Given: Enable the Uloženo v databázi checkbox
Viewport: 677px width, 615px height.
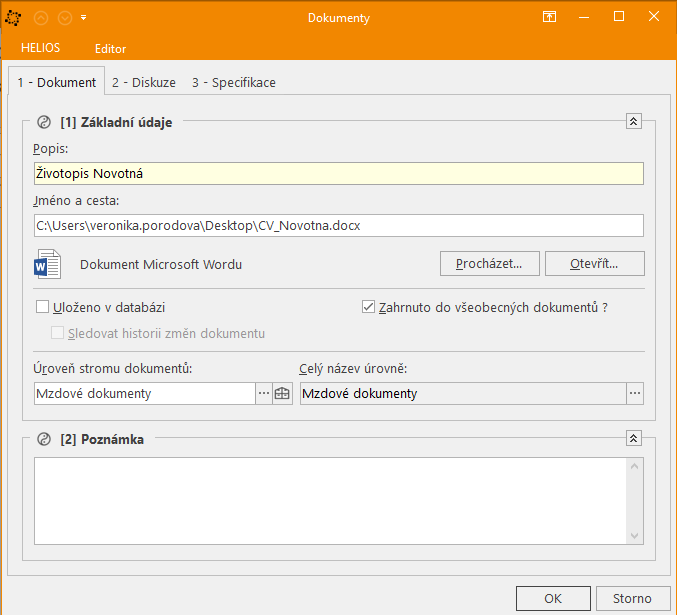Looking at the screenshot, I should point(43,308).
